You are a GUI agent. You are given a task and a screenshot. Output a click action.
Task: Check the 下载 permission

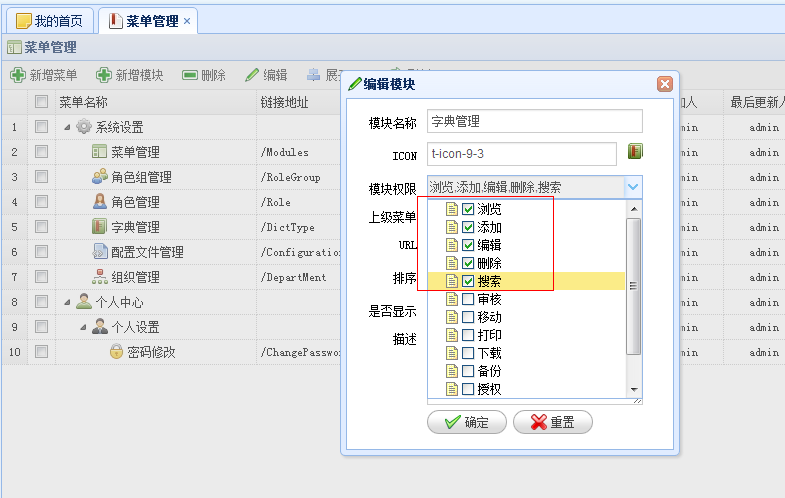point(468,353)
